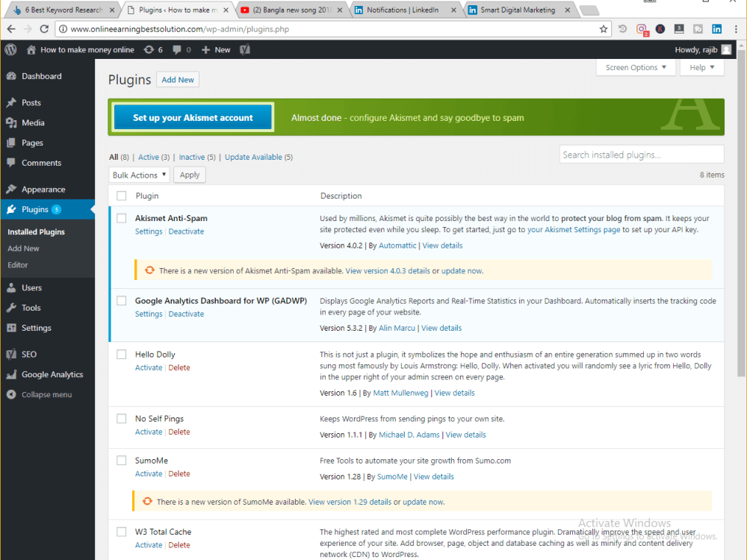Click the update icon in SumoMe notice
Image resolution: width=747 pixels, height=560 pixels.
(x=147, y=501)
